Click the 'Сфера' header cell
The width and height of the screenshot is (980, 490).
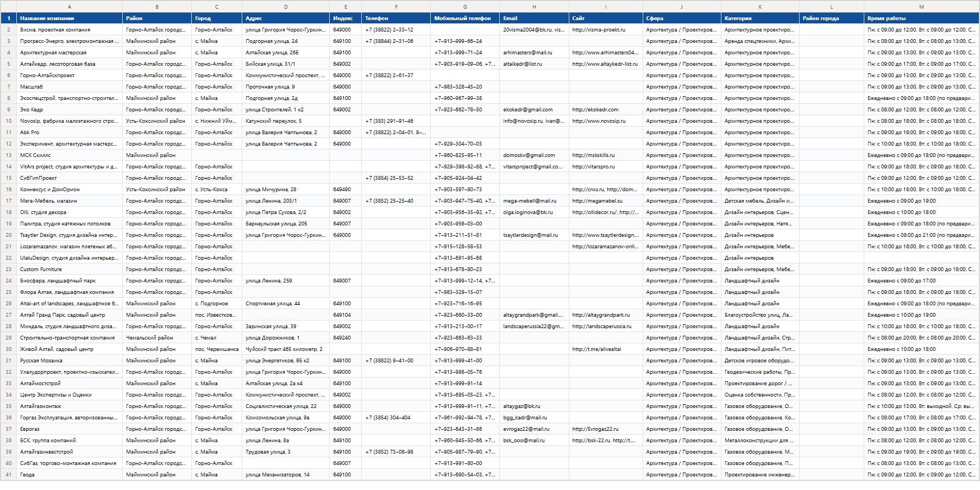click(x=682, y=18)
